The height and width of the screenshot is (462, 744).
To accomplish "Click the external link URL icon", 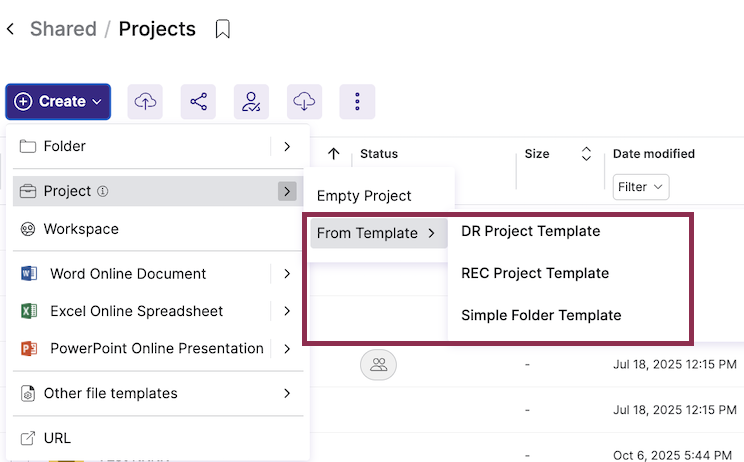I will tap(28, 438).
